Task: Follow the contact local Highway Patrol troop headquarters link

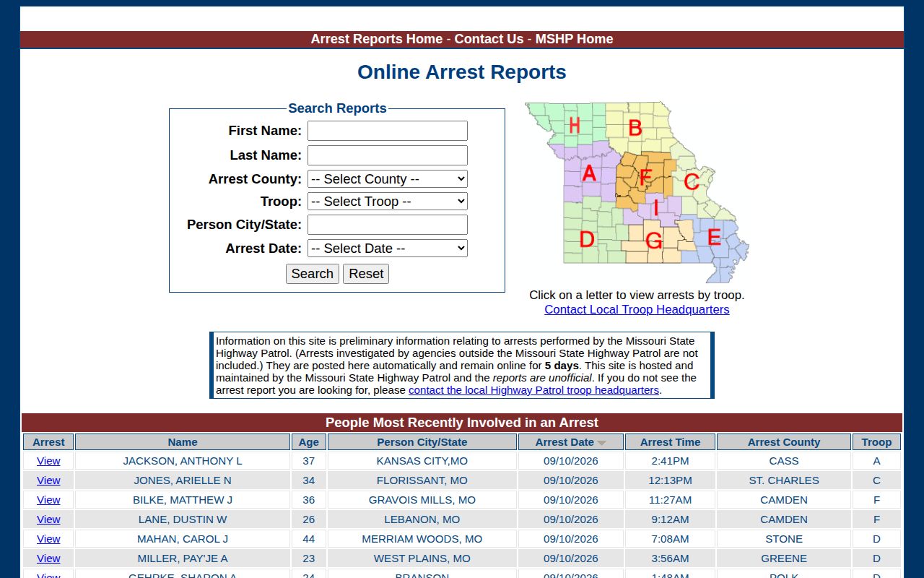Action: [533, 390]
